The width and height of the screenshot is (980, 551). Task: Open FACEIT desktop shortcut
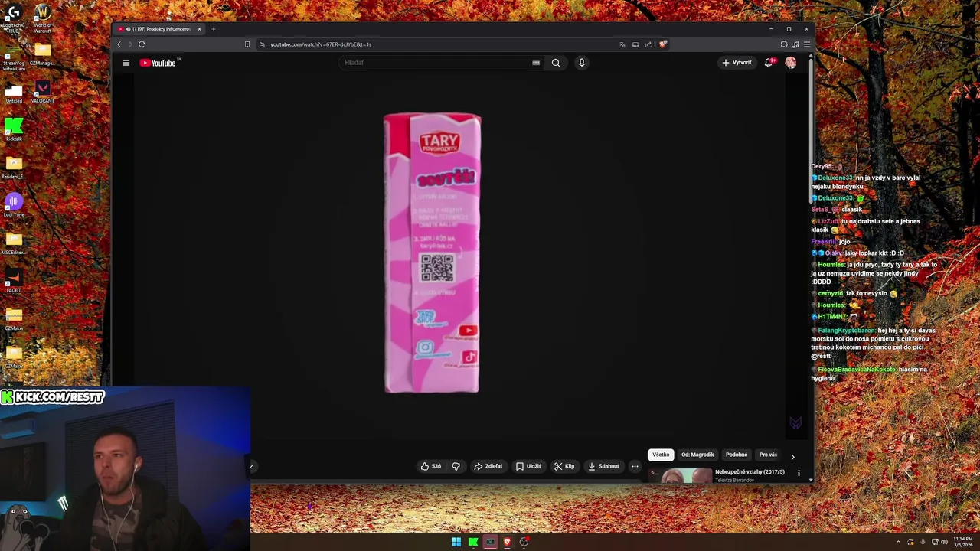[14, 281]
